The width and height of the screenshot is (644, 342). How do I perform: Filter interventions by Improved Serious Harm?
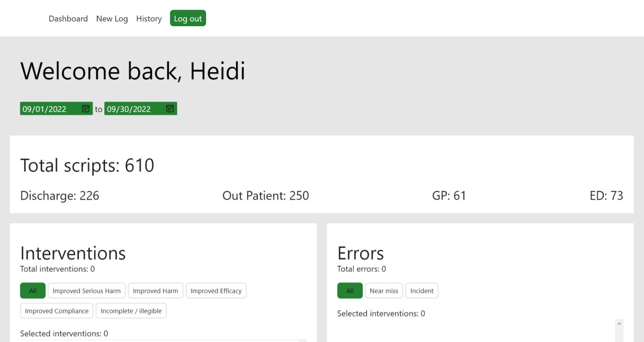[x=87, y=290]
